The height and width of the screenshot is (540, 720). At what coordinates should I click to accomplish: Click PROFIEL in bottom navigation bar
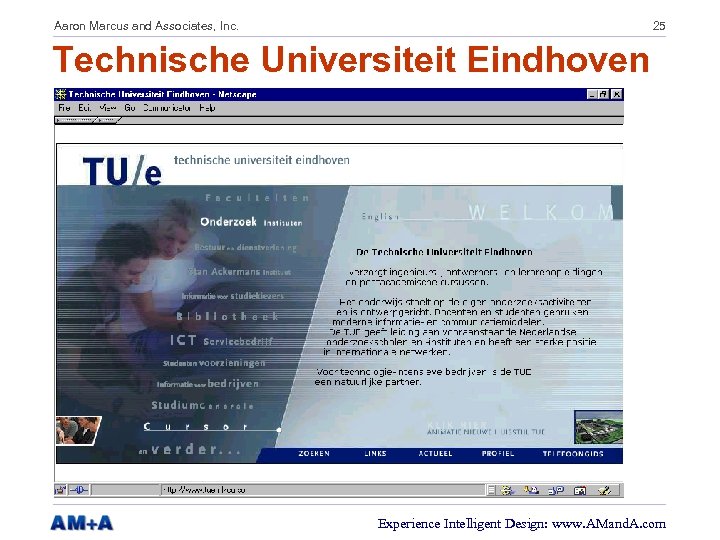[498, 454]
